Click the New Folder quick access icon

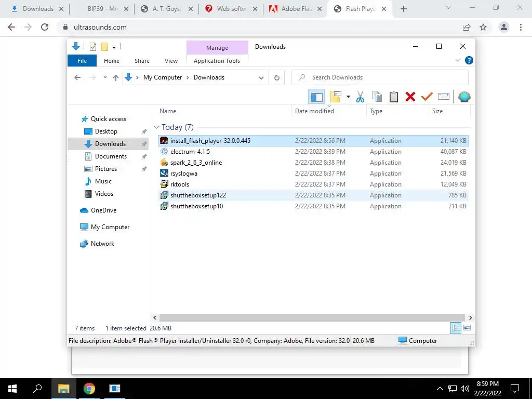point(104,46)
